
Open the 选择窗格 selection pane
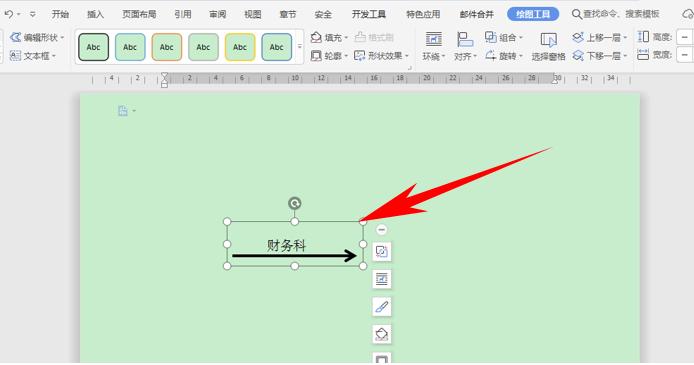click(548, 46)
